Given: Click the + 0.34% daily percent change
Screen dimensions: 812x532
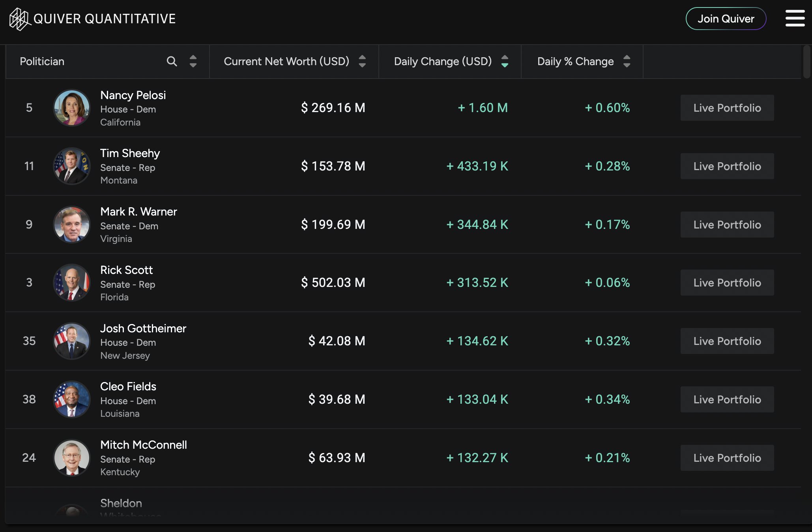Looking at the screenshot, I should (x=607, y=399).
